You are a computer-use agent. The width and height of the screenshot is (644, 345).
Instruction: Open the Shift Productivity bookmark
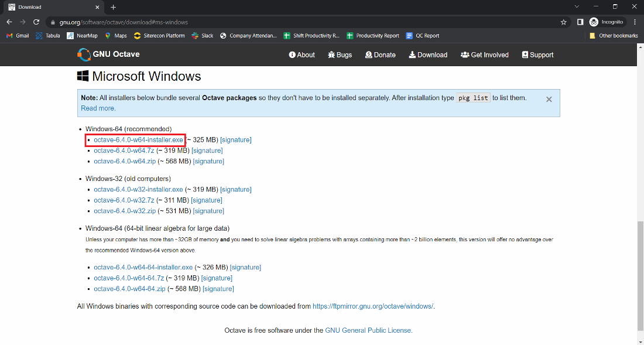[x=311, y=36]
